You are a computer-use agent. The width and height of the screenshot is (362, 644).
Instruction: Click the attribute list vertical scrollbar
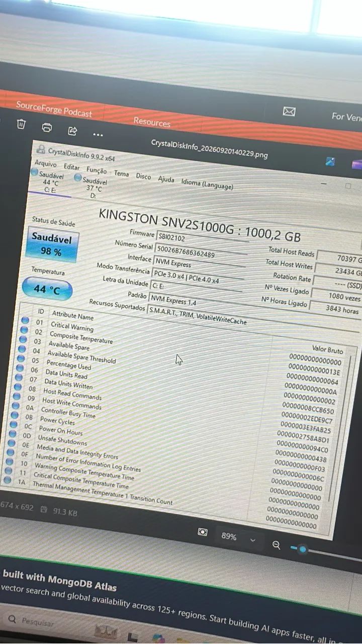coord(340,428)
